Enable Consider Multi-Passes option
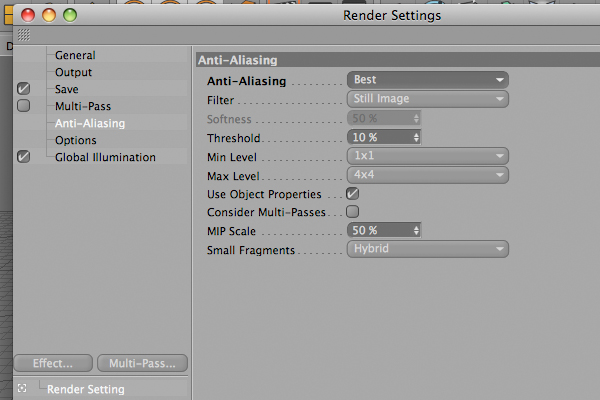 pyautogui.click(x=352, y=212)
